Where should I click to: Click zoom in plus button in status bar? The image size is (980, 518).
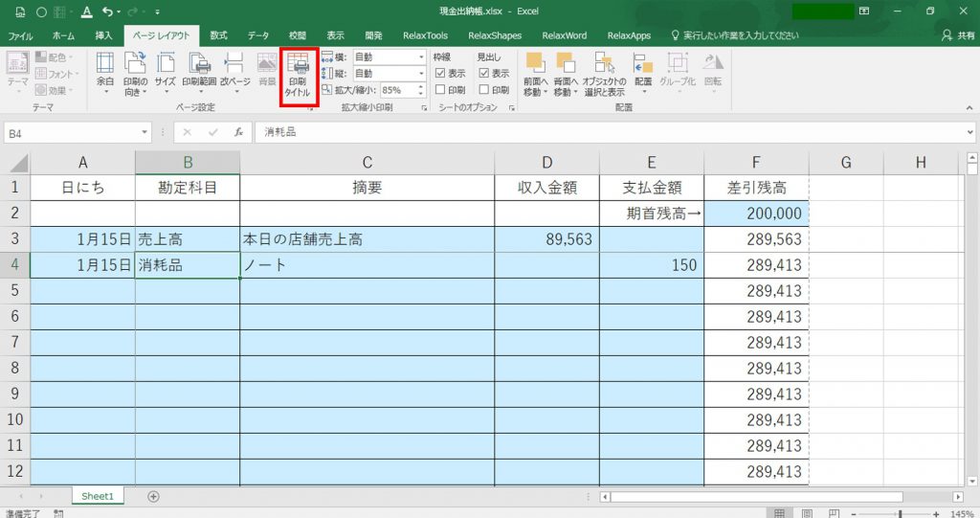[x=936, y=514]
